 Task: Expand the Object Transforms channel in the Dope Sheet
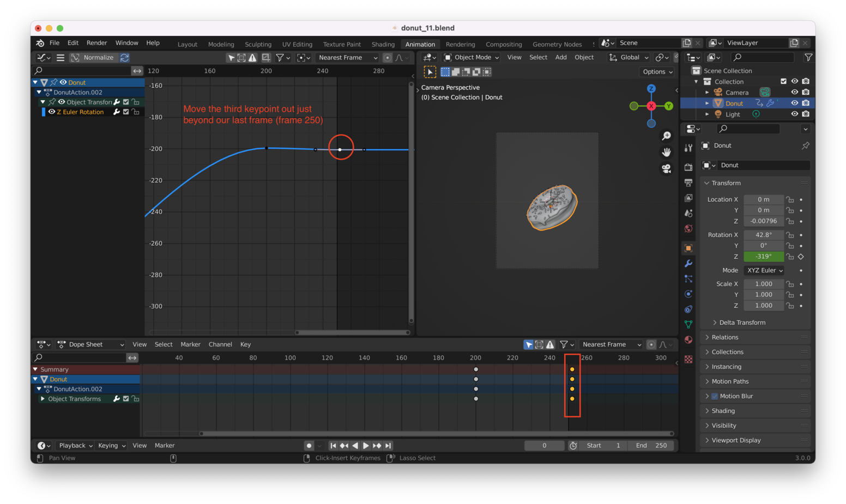click(44, 398)
